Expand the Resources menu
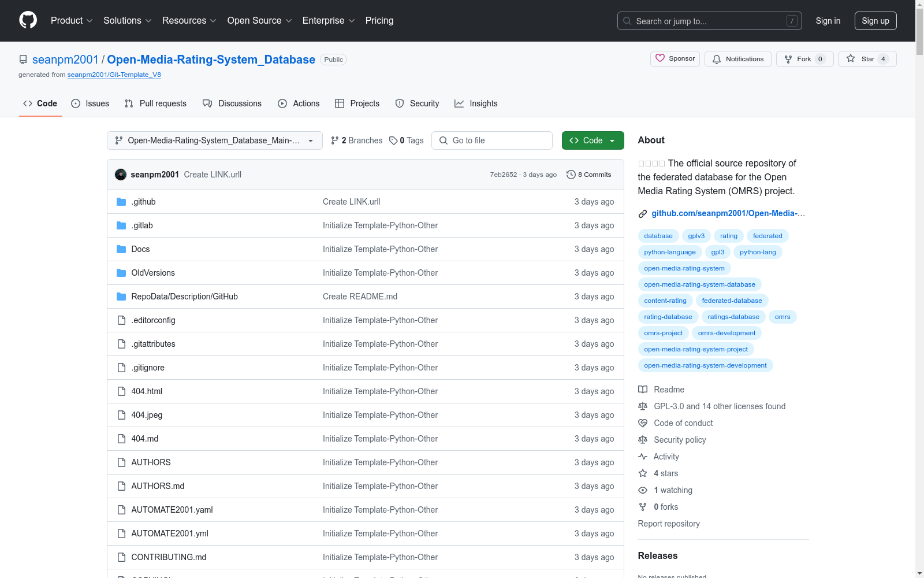The width and height of the screenshot is (924, 578). pos(189,20)
